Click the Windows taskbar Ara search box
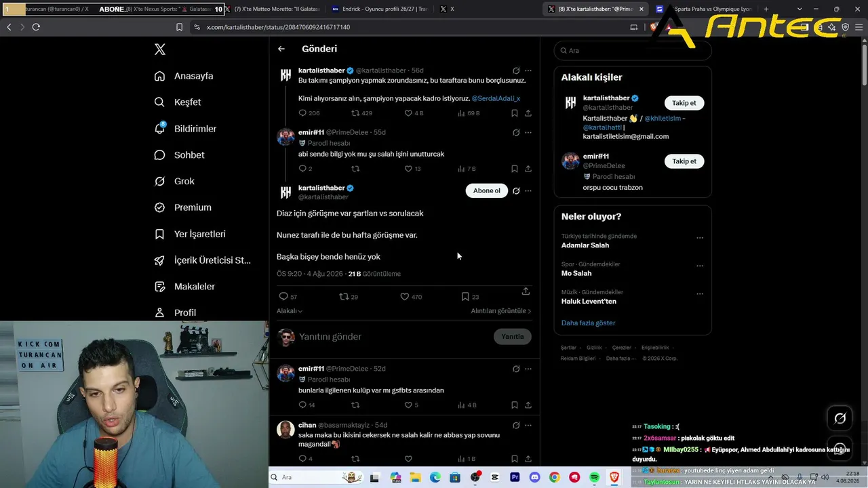Viewport: 868px width, 488px height. click(x=315, y=477)
